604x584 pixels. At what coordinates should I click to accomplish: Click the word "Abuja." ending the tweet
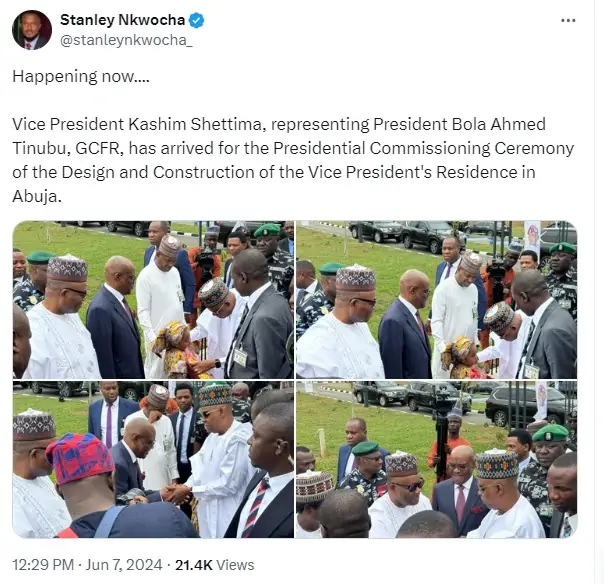click(x=37, y=196)
